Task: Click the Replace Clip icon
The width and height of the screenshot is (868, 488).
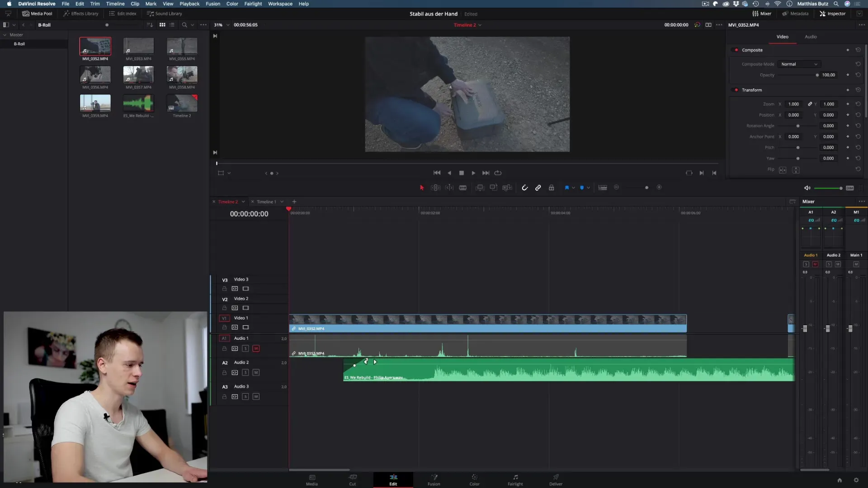Action: point(507,188)
